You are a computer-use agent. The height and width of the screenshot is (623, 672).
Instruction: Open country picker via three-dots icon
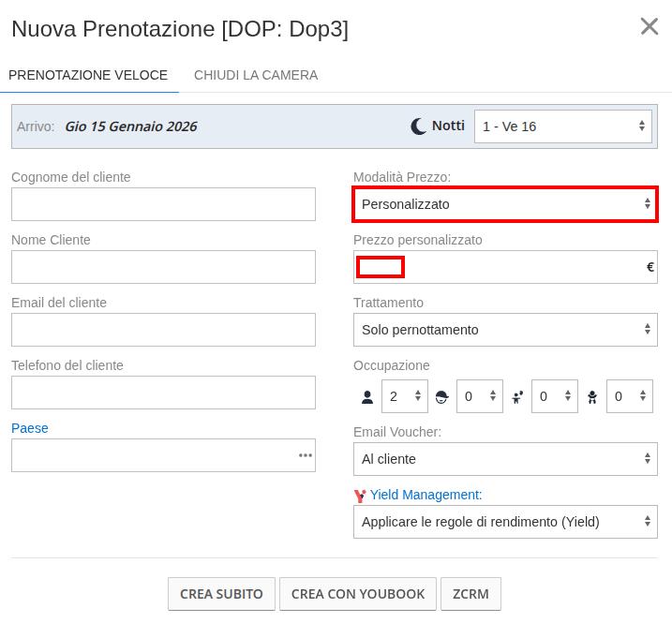305,455
